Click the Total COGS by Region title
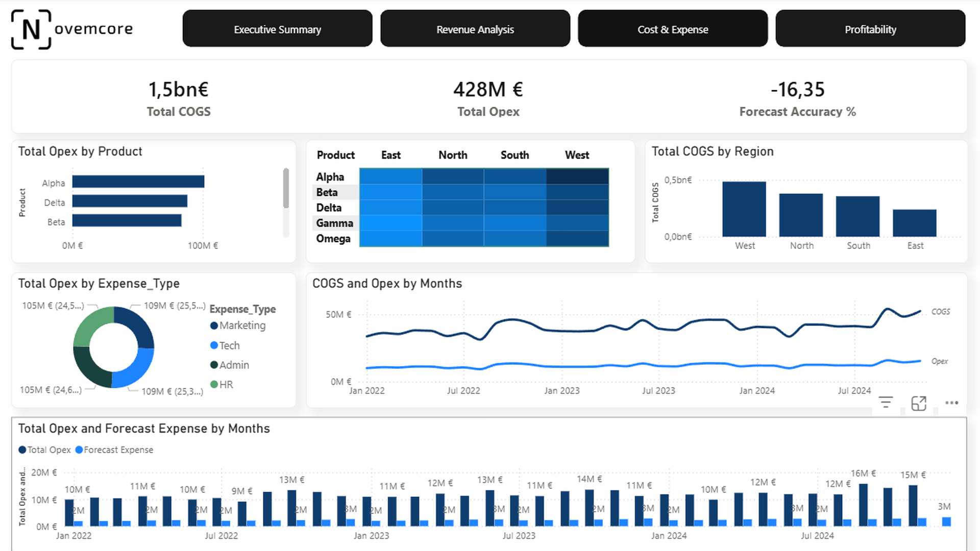This screenshot has height=551, width=980. (x=713, y=152)
